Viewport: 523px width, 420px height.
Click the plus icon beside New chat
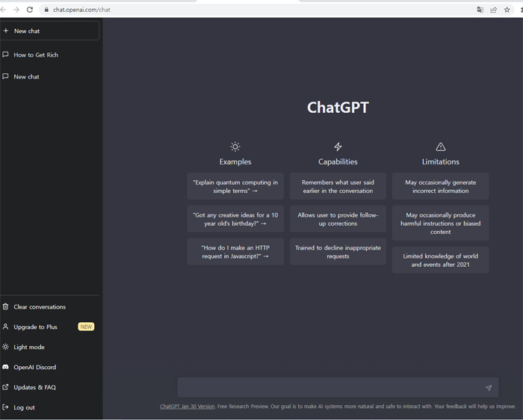tap(6, 31)
